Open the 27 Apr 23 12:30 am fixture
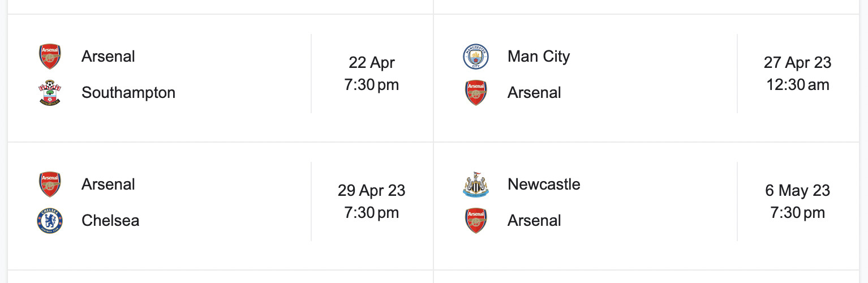The width and height of the screenshot is (868, 283). [798, 74]
